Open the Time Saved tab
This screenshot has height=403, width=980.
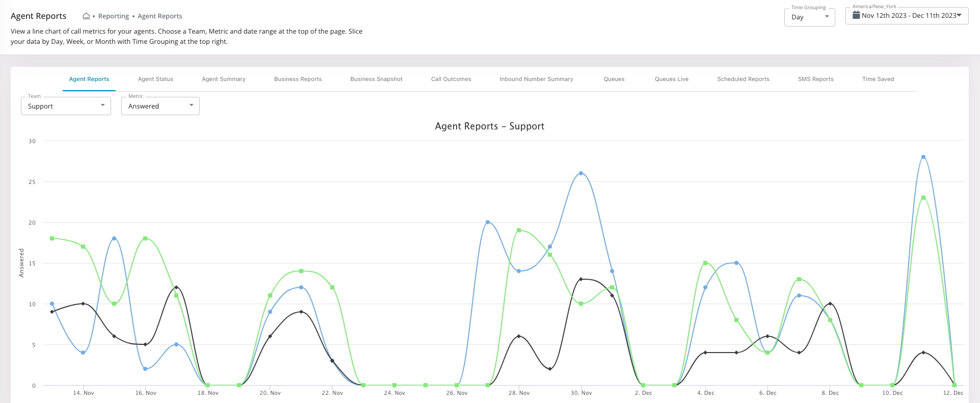coord(878,79)
